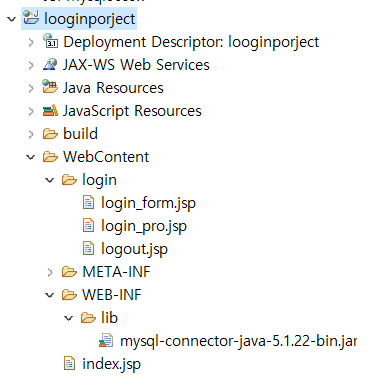Select login_form.jsp file name
This screenshot has width=368, height=377.
click(x=148, y=203)
